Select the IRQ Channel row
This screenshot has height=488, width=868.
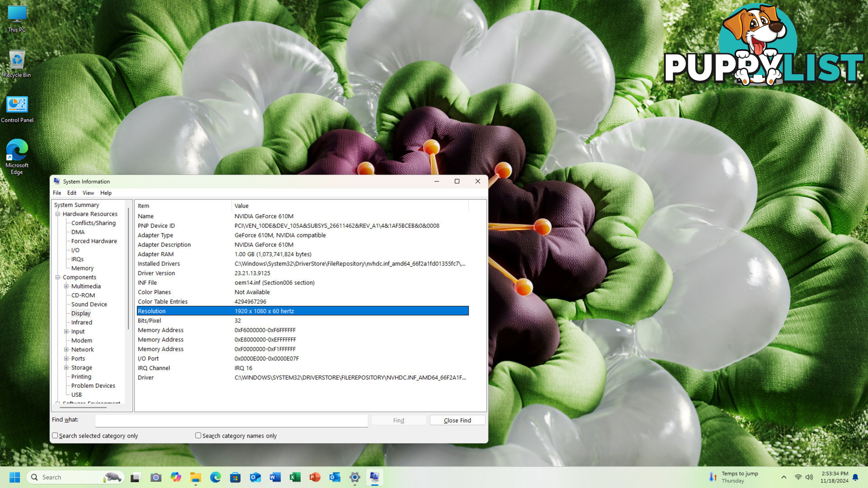point(303,368)
